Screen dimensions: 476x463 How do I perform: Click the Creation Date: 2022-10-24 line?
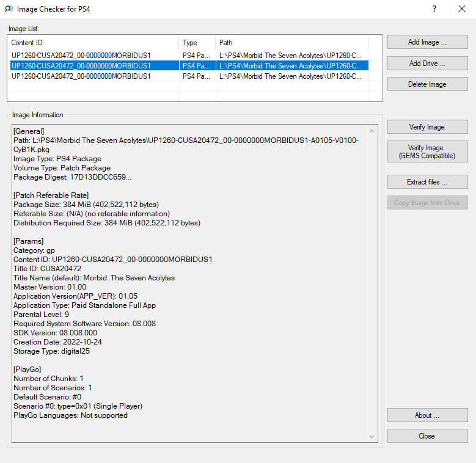[57, 342]
